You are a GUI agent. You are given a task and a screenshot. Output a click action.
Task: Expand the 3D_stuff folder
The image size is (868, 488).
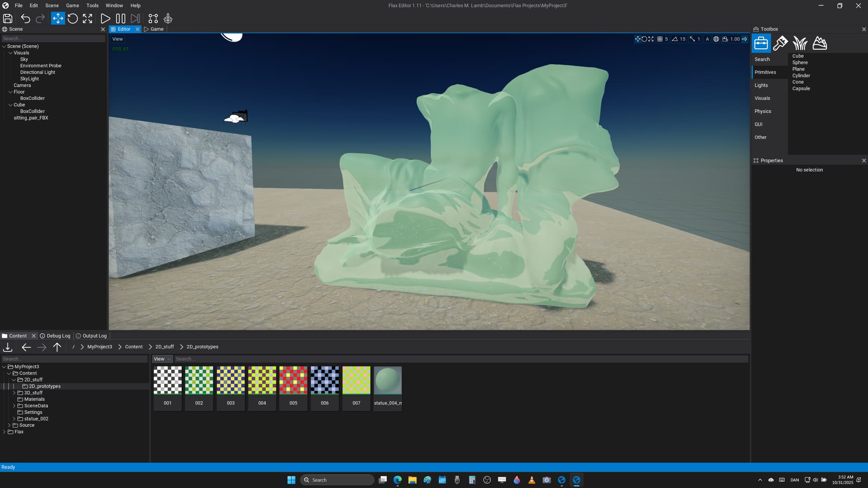point(14,393)
